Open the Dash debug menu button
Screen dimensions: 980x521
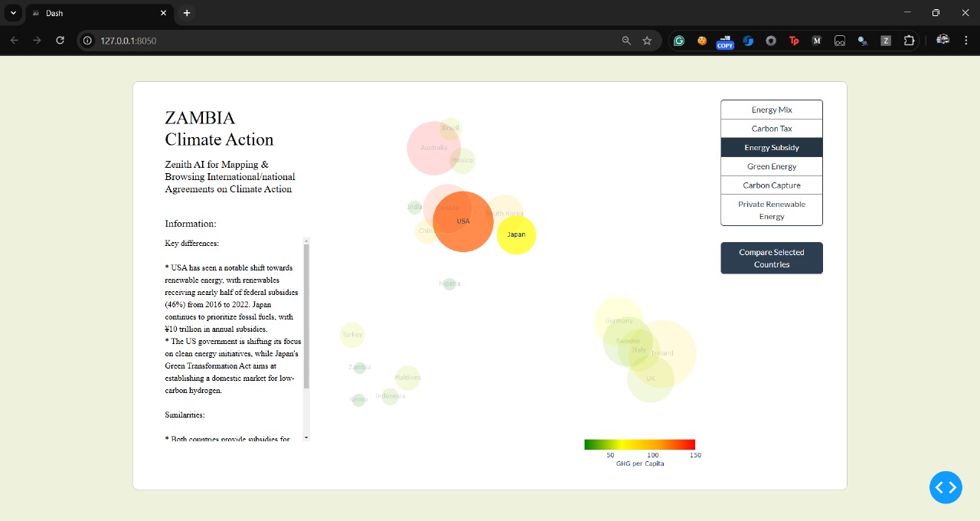946,487
